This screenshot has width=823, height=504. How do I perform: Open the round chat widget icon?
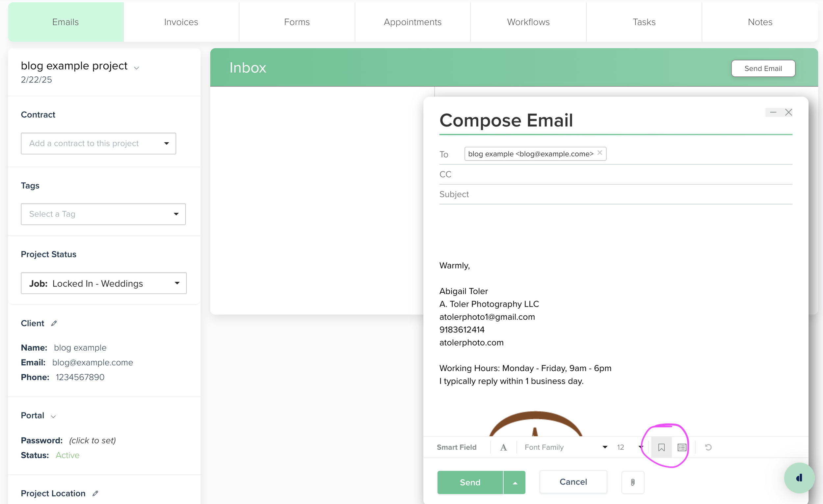(799, 478)
